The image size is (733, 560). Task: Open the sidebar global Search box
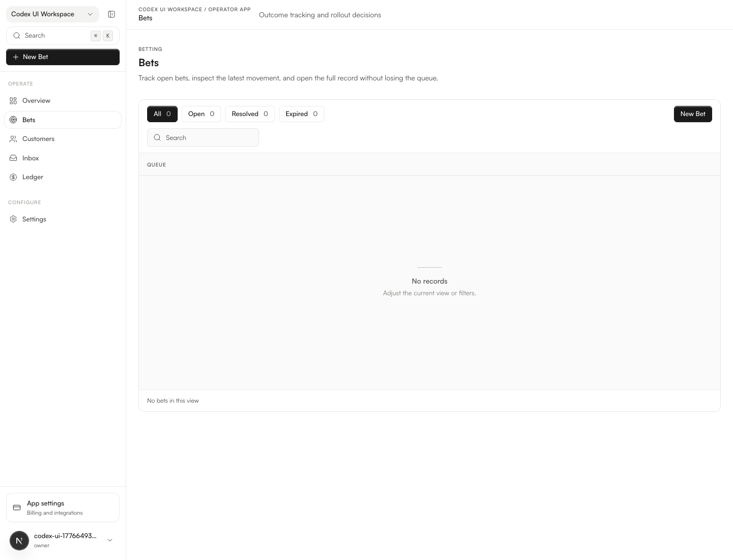(56, 36)
